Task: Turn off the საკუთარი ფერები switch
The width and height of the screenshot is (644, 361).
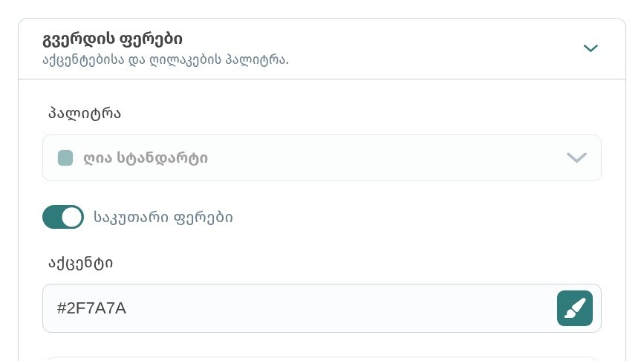Action: point(63,217)
